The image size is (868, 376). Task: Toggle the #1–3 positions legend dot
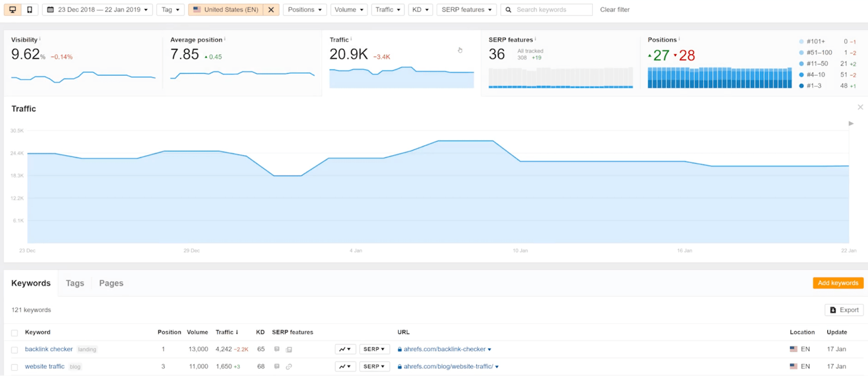tap(801, 86)
